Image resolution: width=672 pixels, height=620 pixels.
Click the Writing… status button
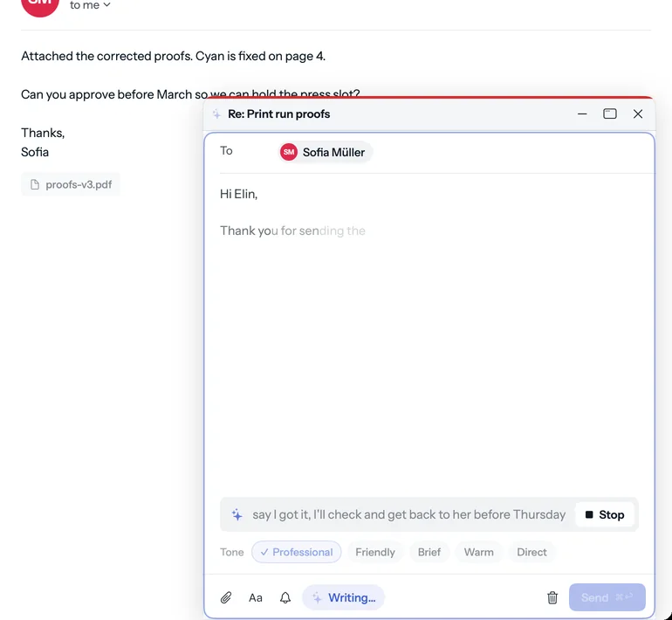(343, 597)
